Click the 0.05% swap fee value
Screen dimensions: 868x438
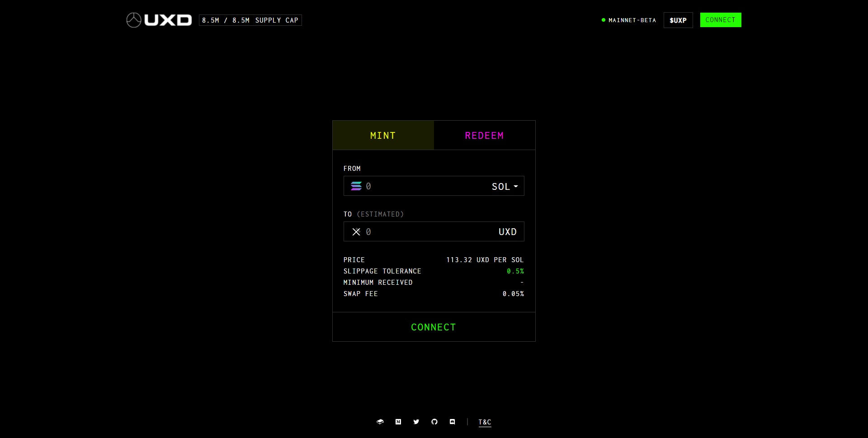[514, 294]
